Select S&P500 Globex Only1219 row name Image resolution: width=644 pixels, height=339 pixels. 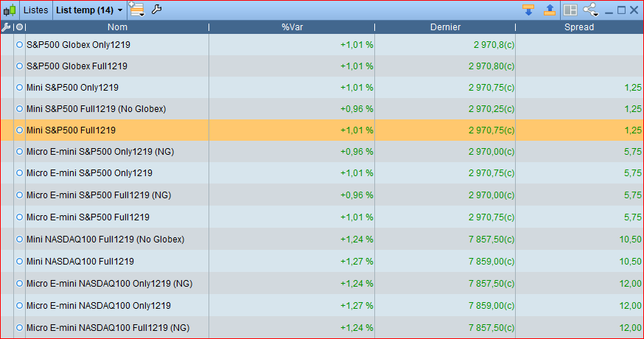pyautogui.click(x=78, y=45)
